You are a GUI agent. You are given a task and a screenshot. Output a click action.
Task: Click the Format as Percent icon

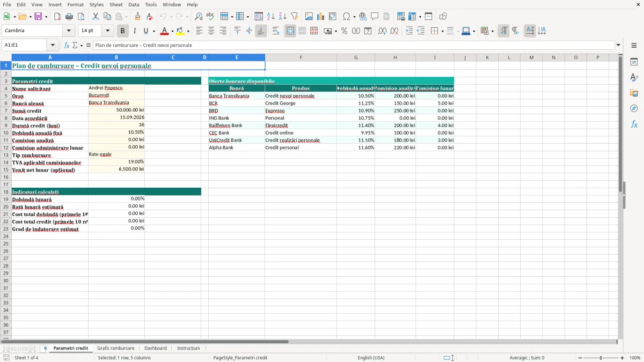coord(345,31)
